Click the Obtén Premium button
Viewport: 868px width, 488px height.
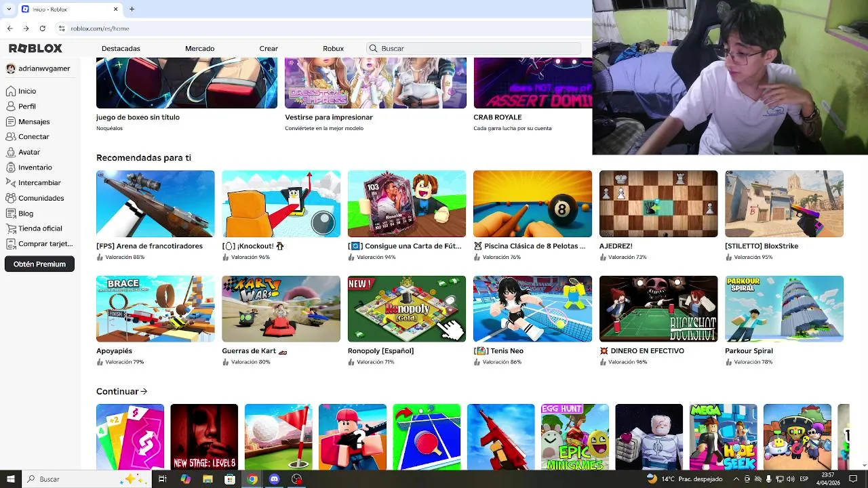click(x=39, y=264)
